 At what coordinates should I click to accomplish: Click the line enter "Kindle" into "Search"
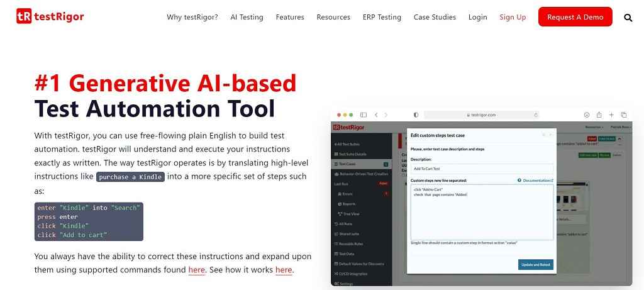click(89, 208)
